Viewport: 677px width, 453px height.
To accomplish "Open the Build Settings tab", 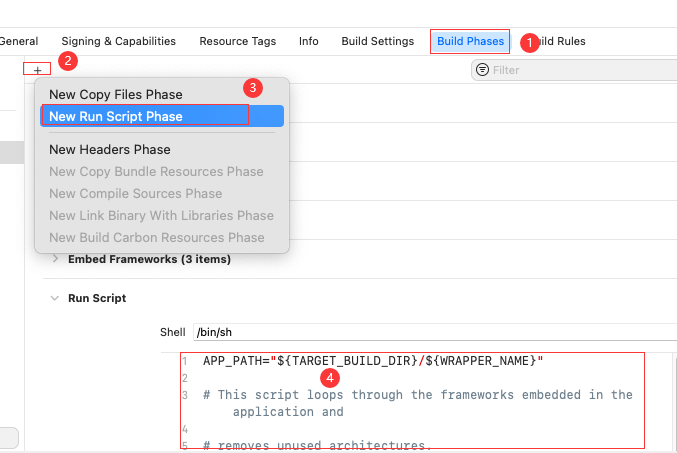I will 377,41.
